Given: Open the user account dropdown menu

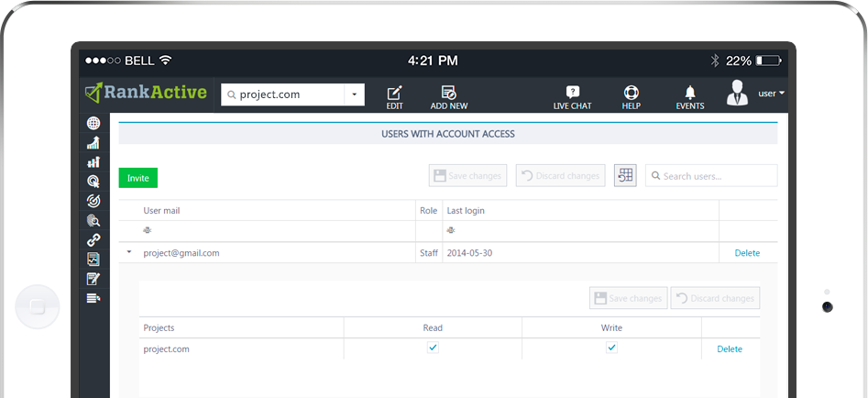Looking at the screenshot, I should pos(772,94).
